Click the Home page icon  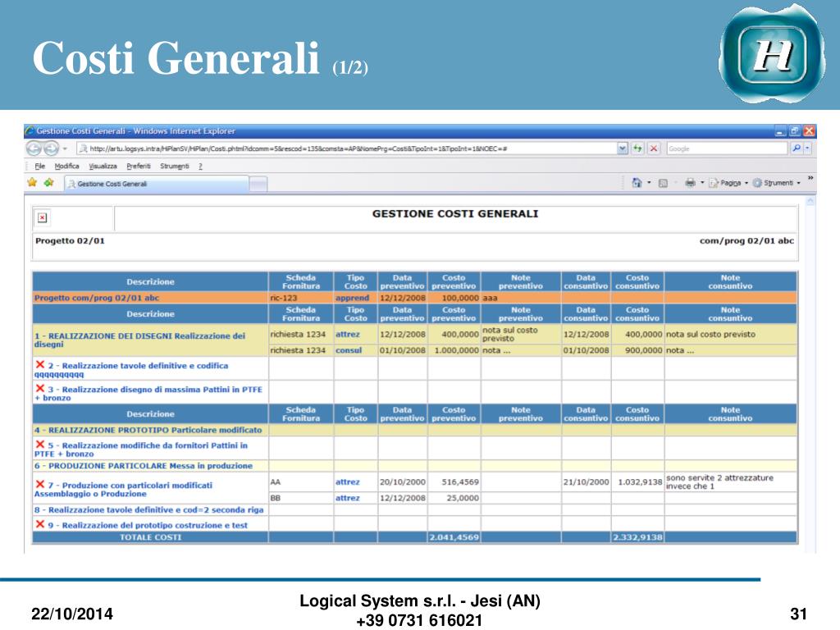click(637, 183)
